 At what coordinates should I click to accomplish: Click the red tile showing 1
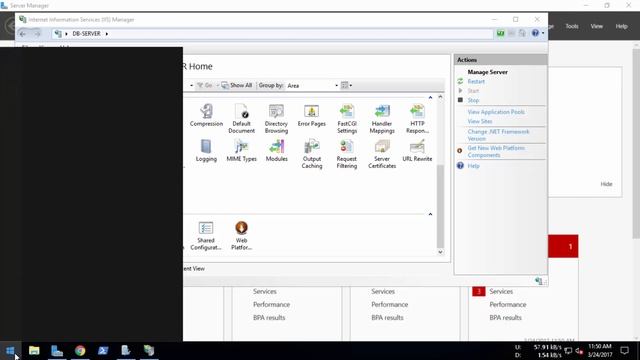pos(563,246)
